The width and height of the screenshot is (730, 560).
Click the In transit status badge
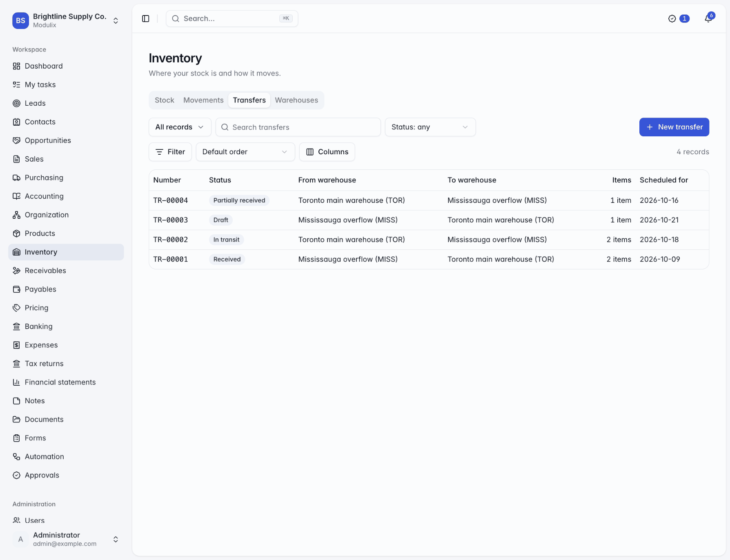coord(227,240)
